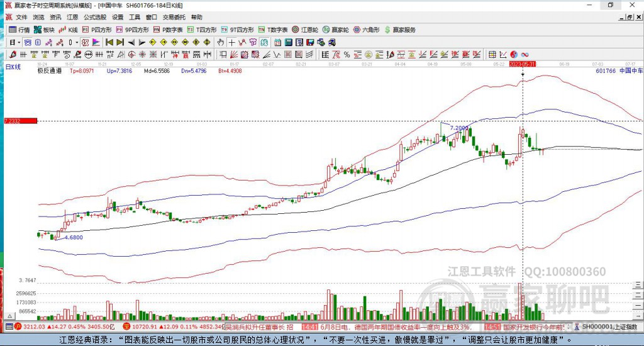
Task: Click the Bt=4.4908 value
Action: pyautogui.click(x=230, y=70)
